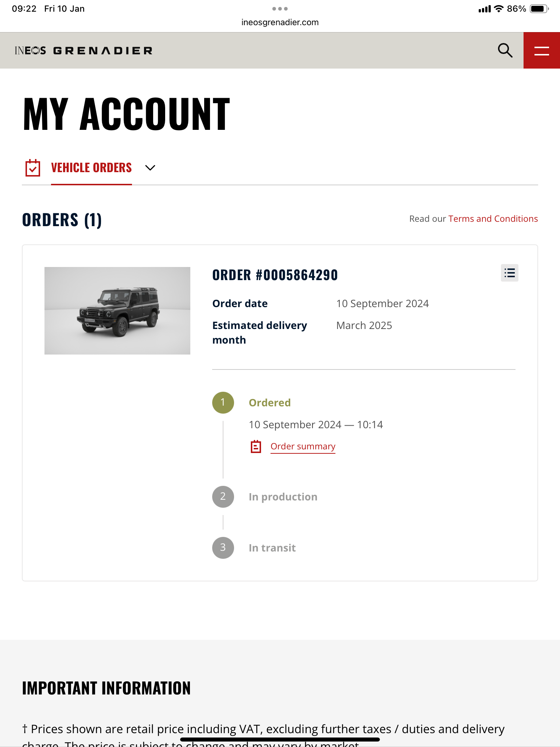Click the Order #0005864290 heading

point(275,275)
